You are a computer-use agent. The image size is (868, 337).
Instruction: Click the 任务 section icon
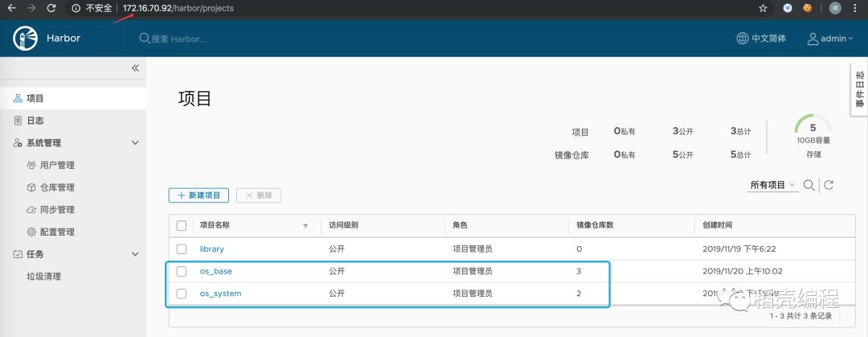pos(18,254)
